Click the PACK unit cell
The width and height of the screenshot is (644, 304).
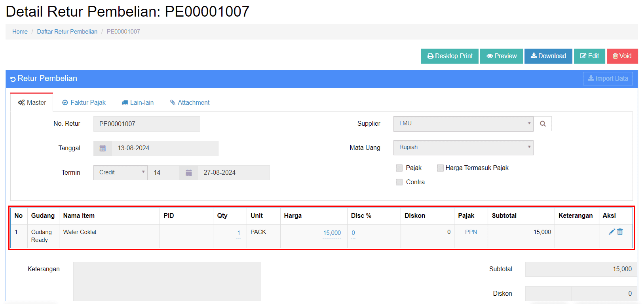click(x=264, y=236)
